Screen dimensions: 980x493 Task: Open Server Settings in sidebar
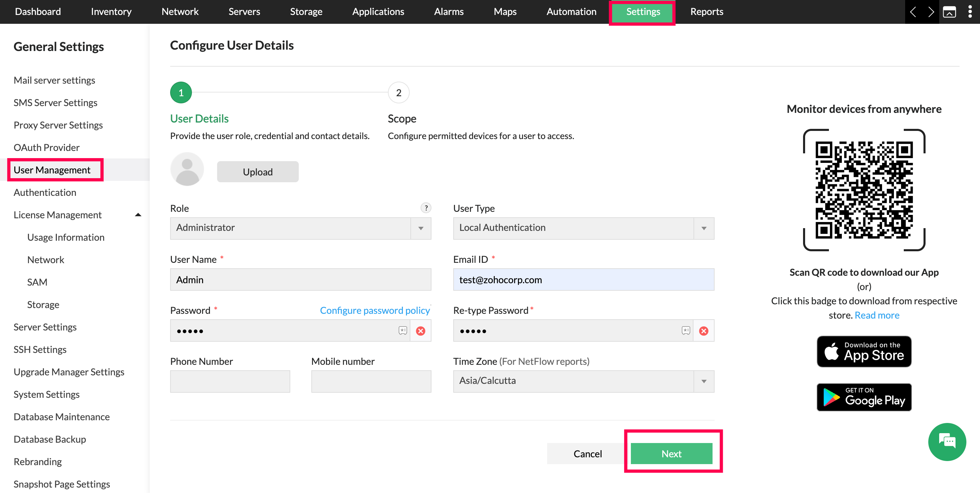pyautogui.click(x=45, y=327)
